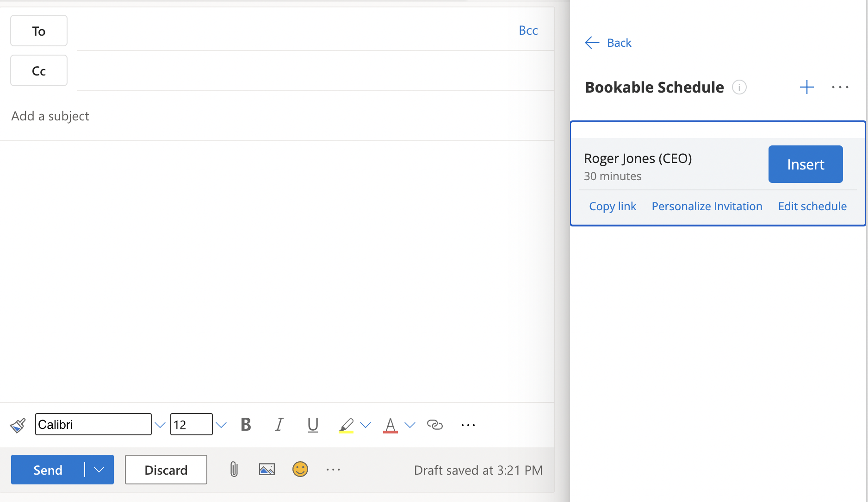Click the 30 minutes duration text
868x502 pixels.
tap(613, 176)
